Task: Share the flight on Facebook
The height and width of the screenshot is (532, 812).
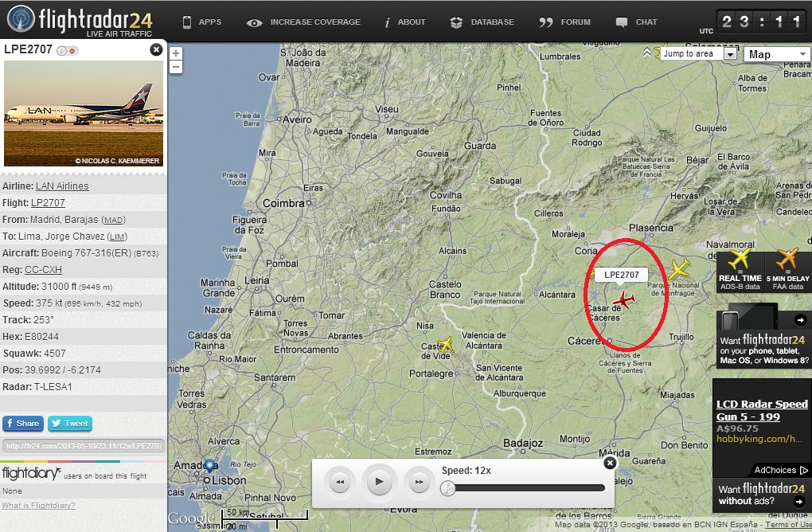Action: [x=23, y=423]
